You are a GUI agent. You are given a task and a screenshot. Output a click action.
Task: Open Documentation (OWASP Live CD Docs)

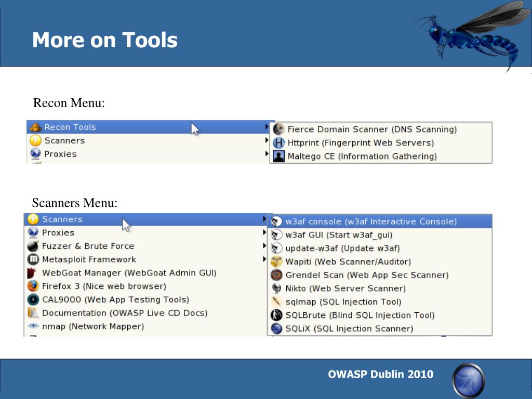[146, 313]
